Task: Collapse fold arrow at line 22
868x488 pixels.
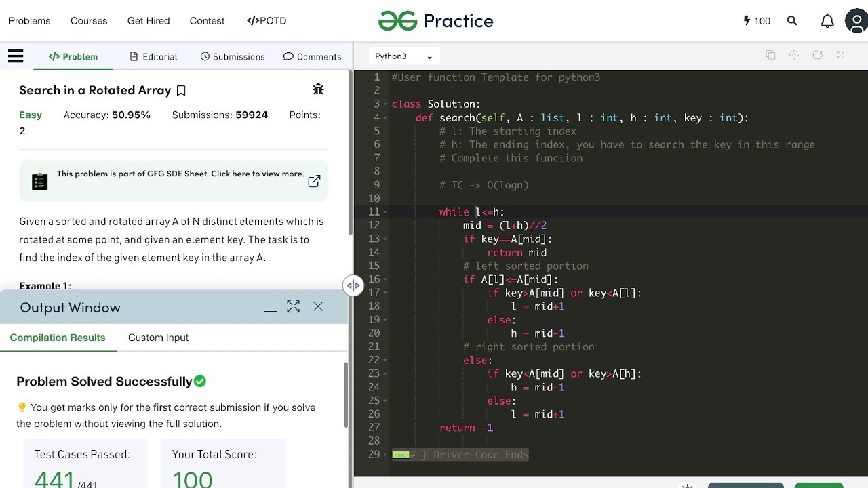Action: [385, 360]
